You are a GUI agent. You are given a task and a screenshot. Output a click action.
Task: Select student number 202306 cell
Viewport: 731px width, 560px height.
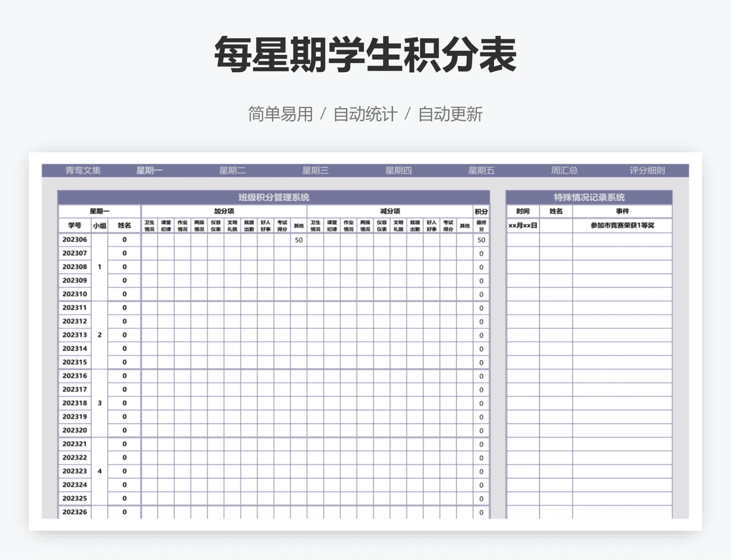pos(75,240)
